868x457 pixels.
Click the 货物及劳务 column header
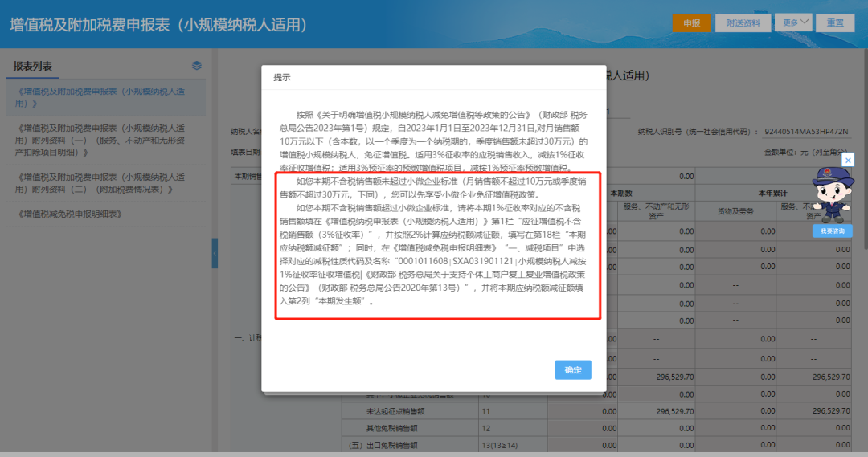tap(735, 211)
